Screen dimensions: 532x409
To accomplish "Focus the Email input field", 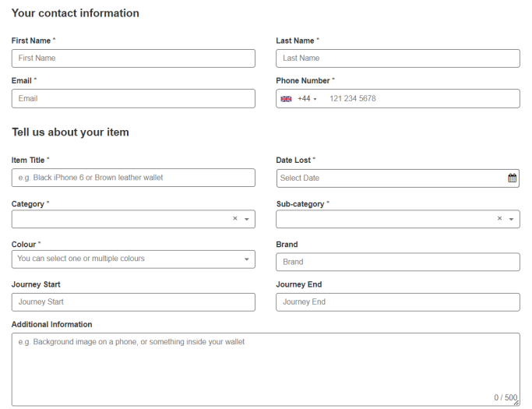I will 133,99.
